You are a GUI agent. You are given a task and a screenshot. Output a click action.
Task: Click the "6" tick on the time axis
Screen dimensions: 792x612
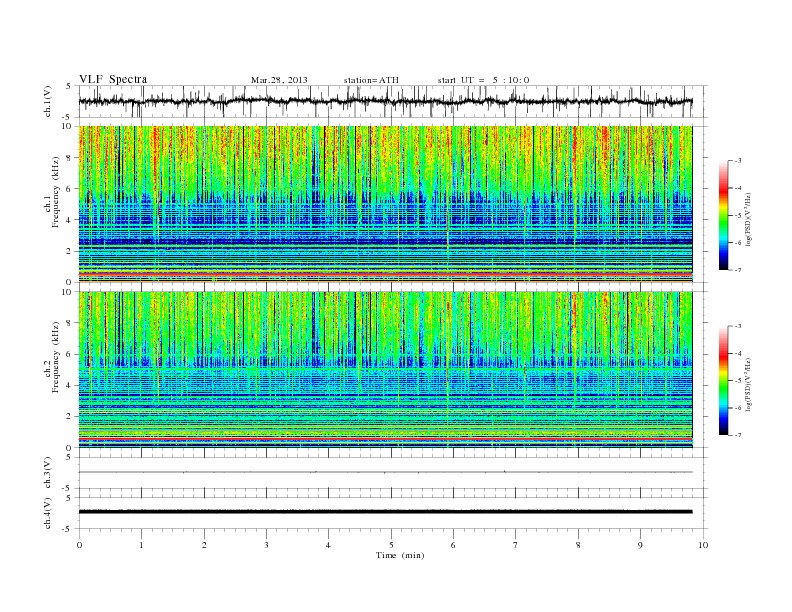453,545
